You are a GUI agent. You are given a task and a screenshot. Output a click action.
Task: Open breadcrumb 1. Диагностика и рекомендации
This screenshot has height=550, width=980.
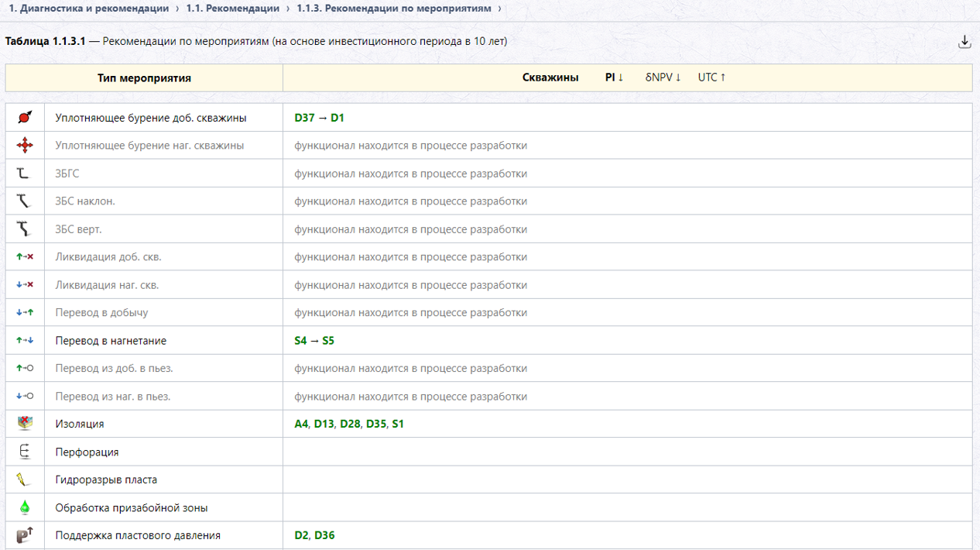click(x=89, y=9)
